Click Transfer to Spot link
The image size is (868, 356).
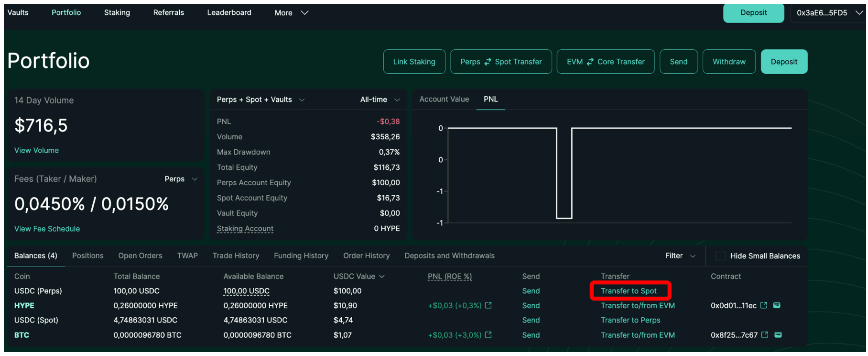pos(629,291)
